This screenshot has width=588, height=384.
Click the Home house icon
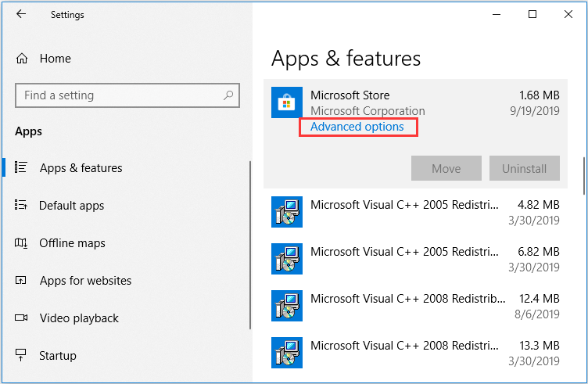(22, 59)
